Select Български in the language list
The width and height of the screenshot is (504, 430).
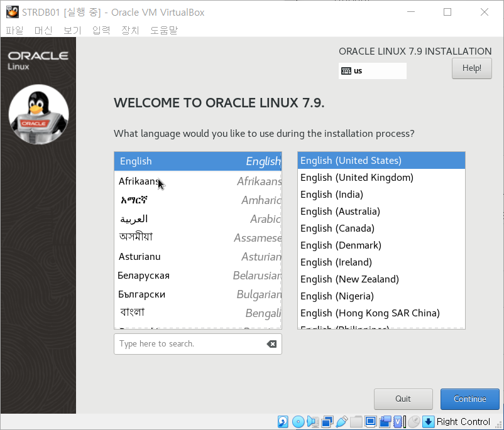198,294
